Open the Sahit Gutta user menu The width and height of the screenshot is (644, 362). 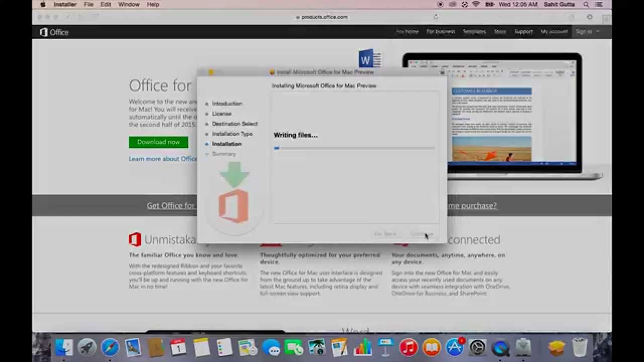pos(559,5)
